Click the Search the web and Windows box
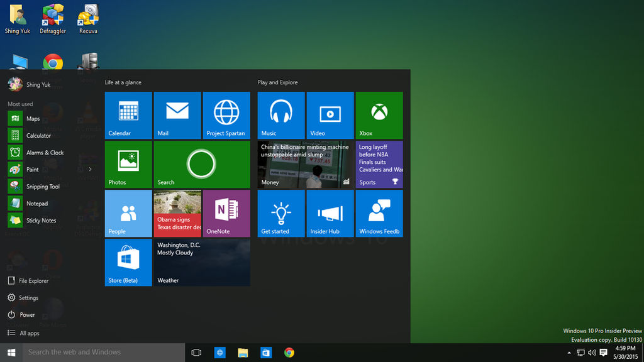 104,353
